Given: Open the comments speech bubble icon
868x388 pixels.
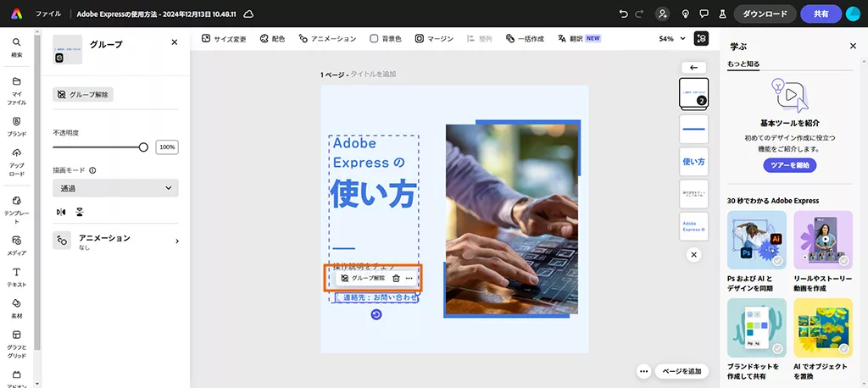Looking at the screenshot, I should [703, 14].
